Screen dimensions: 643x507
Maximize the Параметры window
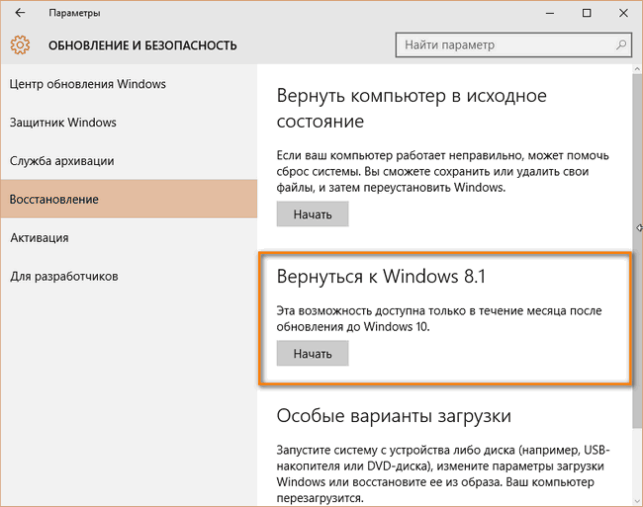(x=587, y=13)
